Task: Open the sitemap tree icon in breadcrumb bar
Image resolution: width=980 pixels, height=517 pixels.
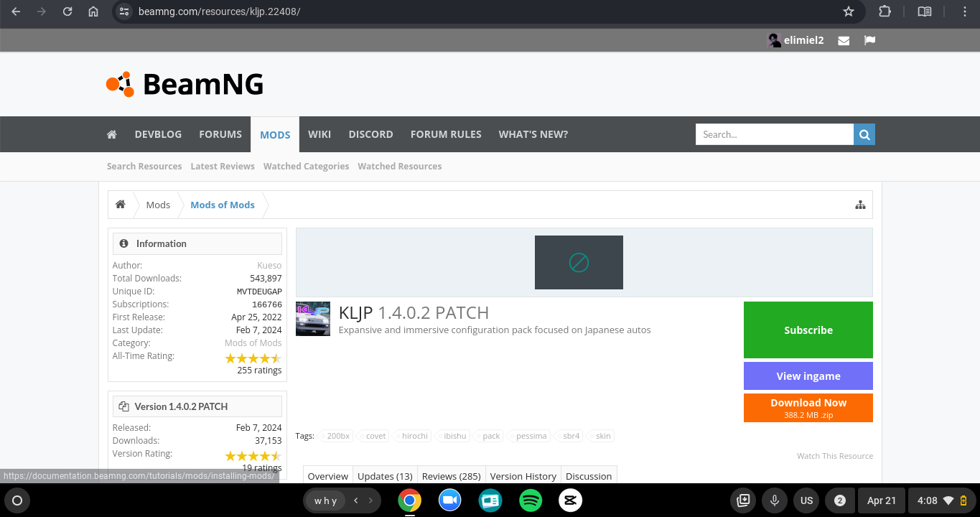Action: [x=860, y=205]
